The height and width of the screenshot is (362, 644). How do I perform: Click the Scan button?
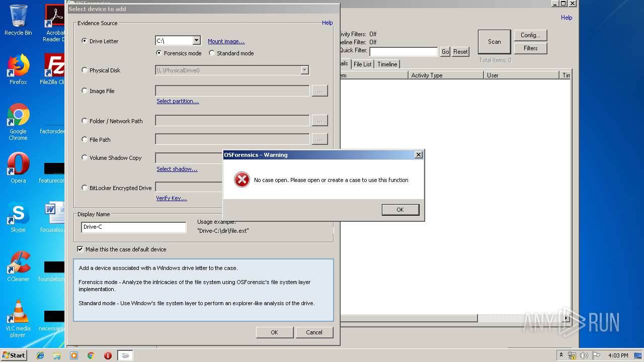point(494,42)
